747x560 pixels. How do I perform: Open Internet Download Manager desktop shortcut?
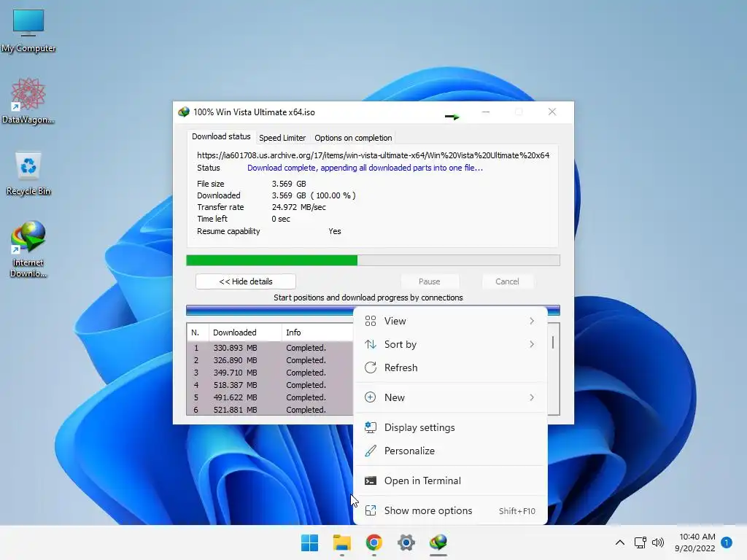pyautogui.click(x=28, y=249)
